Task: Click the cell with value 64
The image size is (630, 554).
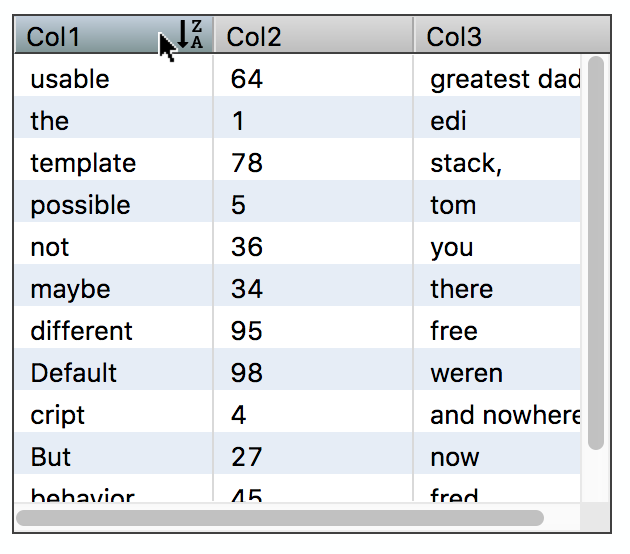Action: [x=247, y=79]
